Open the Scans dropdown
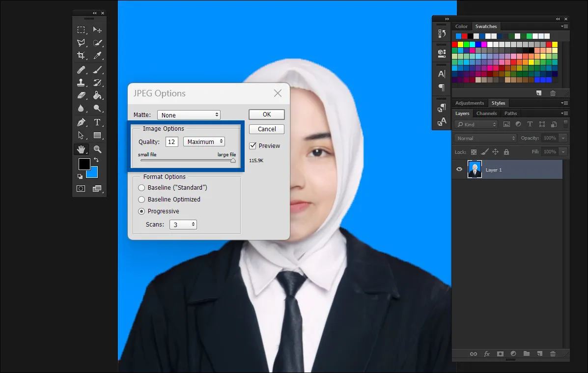 183,225
